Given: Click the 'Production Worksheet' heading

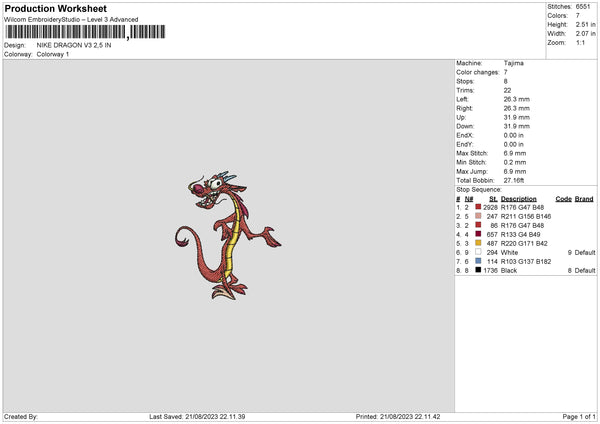Looking at the screenshot, I should (55, 8).
